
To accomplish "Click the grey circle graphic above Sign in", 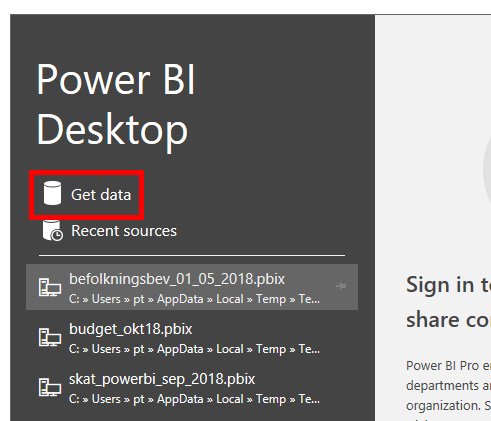I will click(487, 168).
